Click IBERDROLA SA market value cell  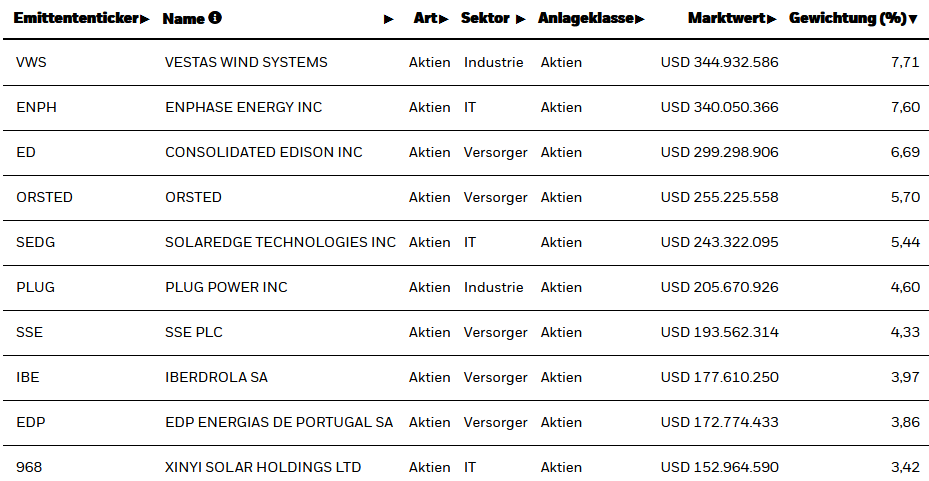(x=719, y=377)
